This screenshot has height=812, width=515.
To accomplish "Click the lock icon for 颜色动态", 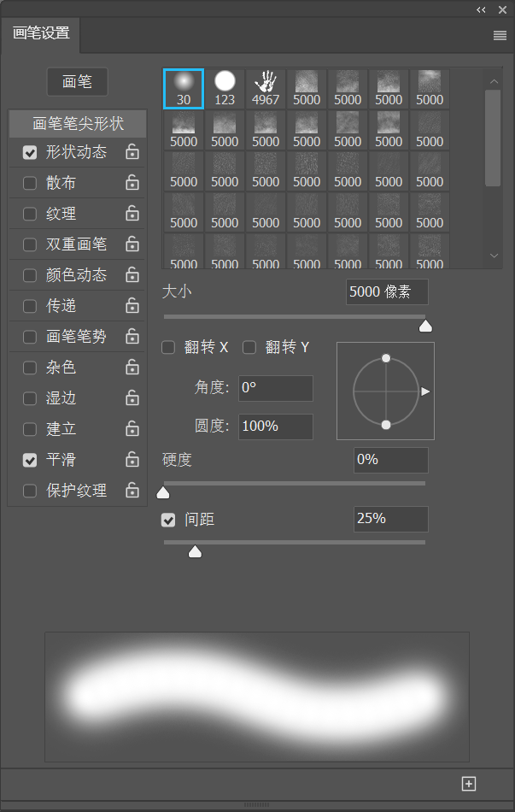I will pyautogui.click(x=132, y=275).
